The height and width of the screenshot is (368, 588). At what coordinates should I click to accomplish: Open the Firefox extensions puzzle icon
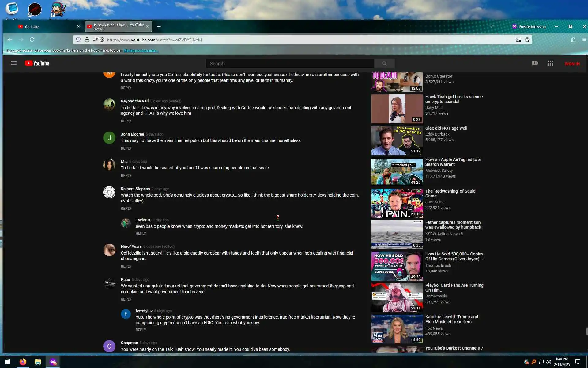click(573, 40)
